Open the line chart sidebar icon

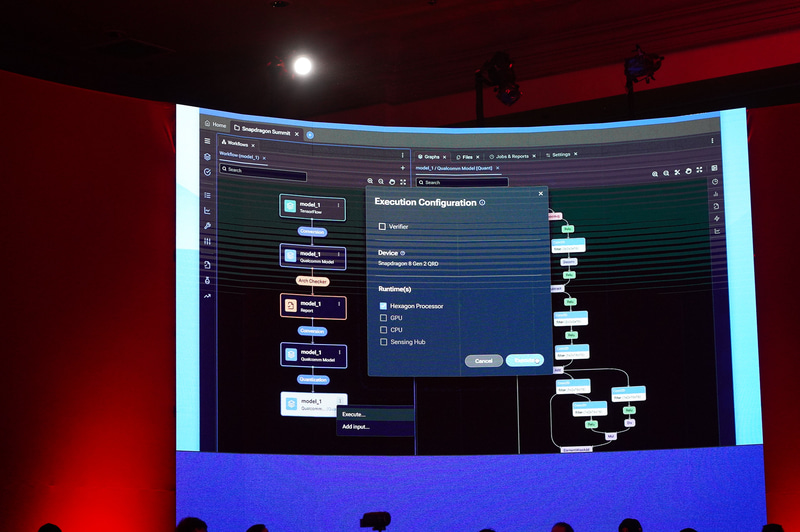point(207,211)
